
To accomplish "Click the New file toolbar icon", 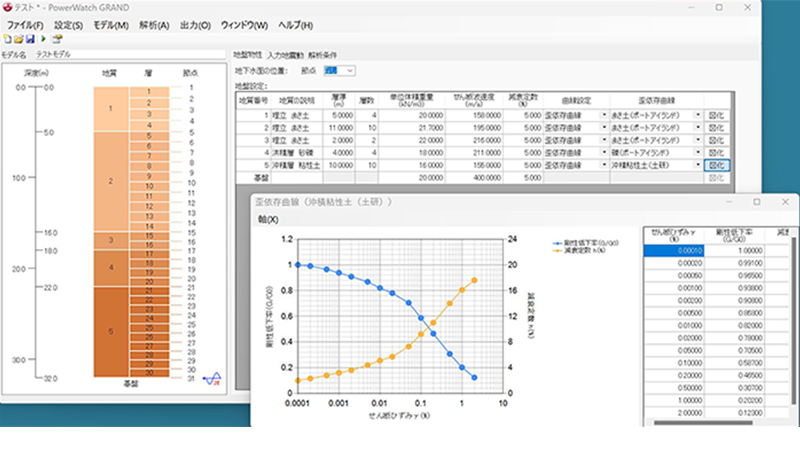I will (x=7, y=38).
